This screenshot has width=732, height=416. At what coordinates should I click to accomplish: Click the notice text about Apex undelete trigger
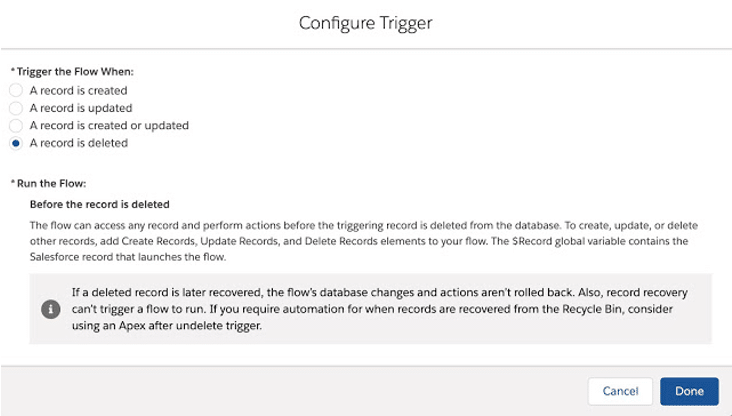379,309
